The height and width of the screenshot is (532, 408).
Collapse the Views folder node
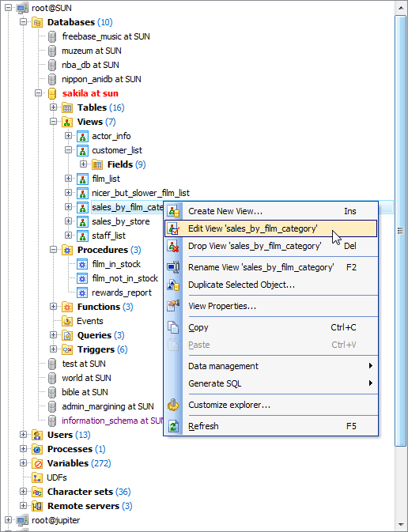[x=53, y=122]
